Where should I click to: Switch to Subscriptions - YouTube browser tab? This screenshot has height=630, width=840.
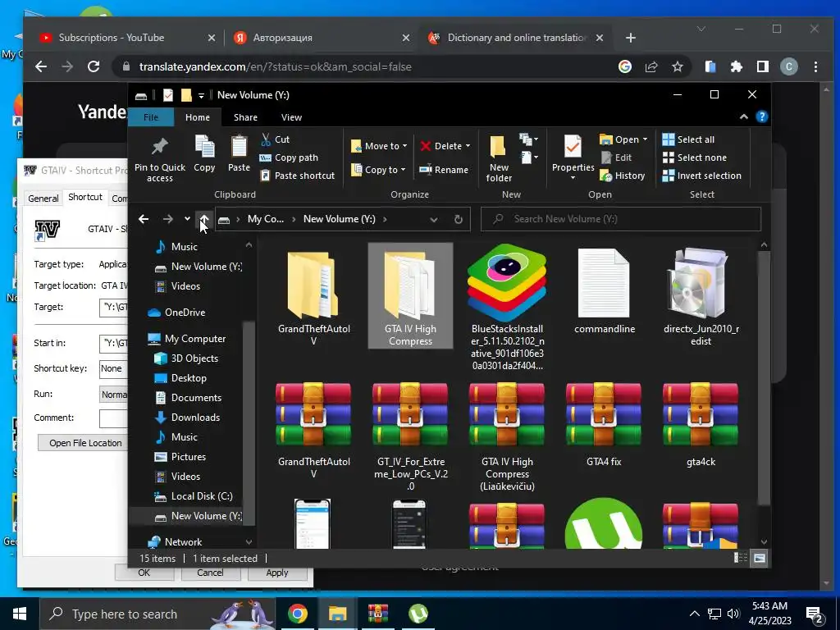(111, 38)
